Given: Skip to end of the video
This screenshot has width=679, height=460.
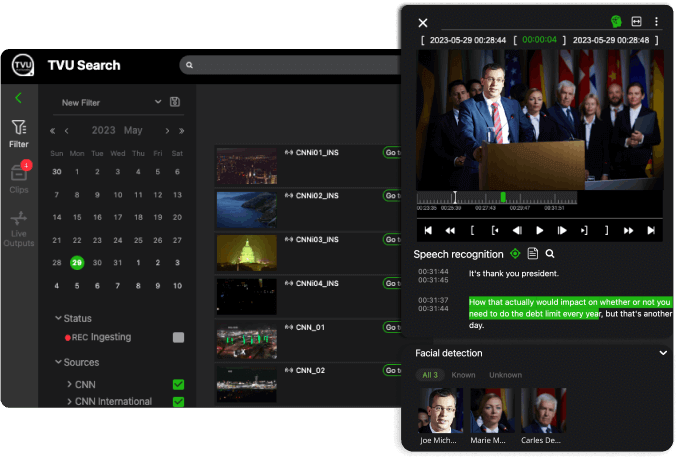Looking at the screenshot, I should coord(651,230).
